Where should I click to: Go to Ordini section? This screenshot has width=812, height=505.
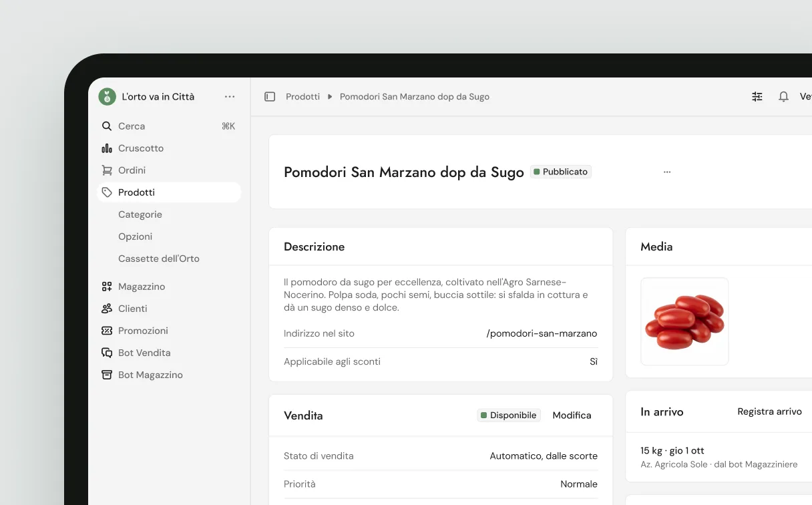coord(169,170)
